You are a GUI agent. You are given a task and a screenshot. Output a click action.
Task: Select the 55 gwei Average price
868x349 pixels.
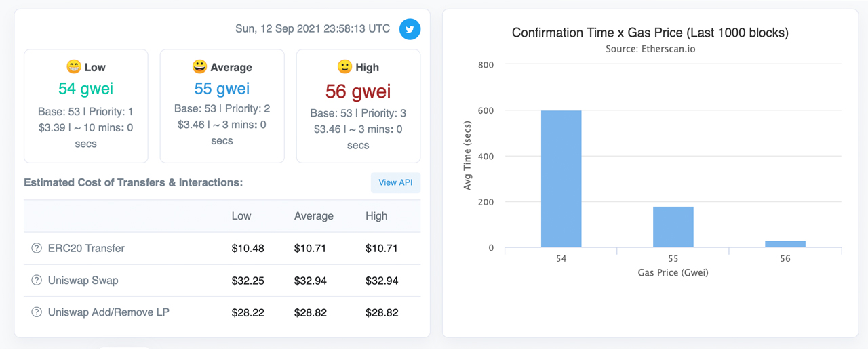222,88
